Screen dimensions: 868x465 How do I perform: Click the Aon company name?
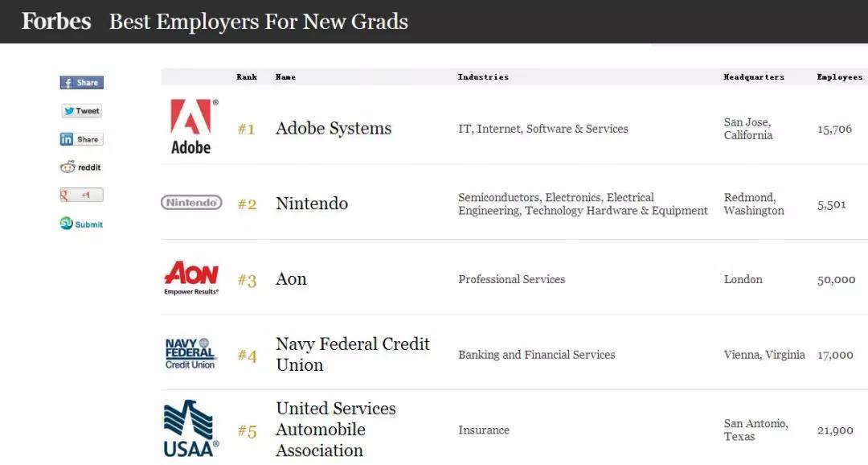coord(291,279)
